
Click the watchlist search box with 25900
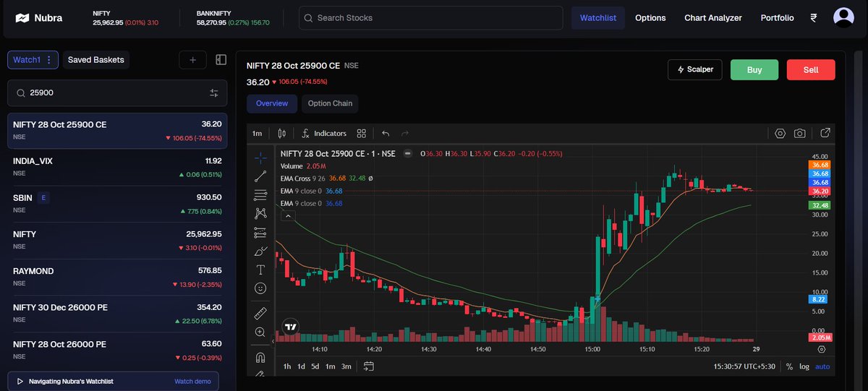[117, 93]
